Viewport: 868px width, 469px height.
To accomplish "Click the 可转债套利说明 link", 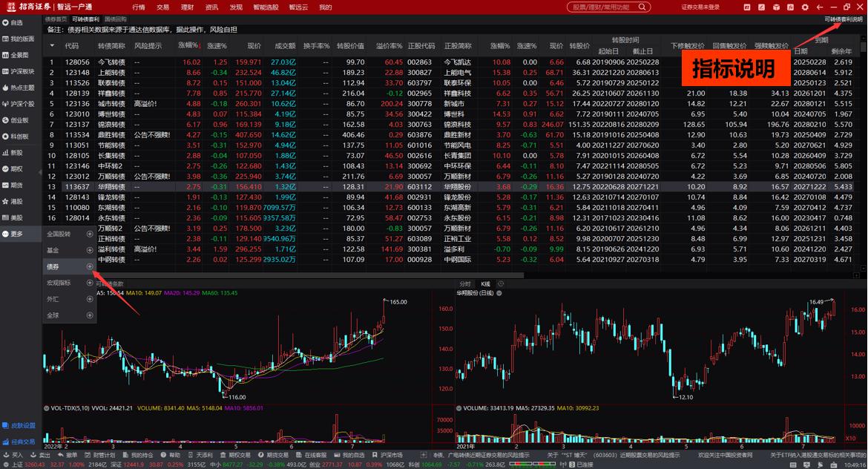I will (844, 19).
